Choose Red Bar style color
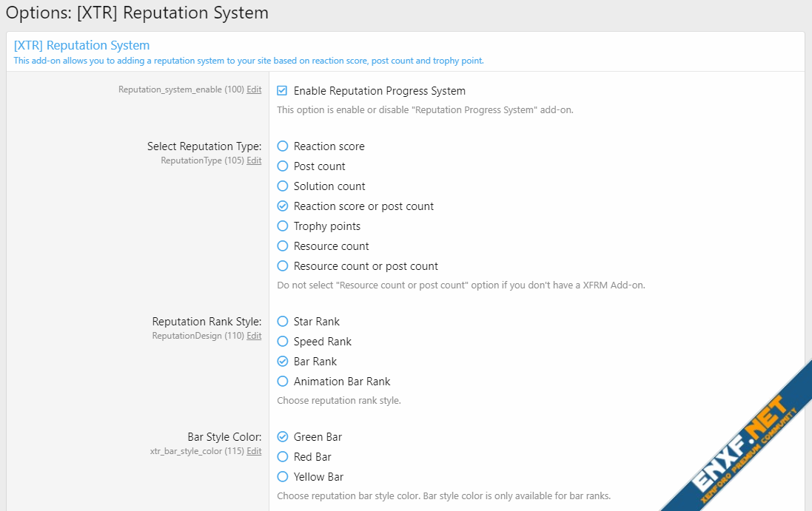Image resolution: width=812 pixels, height=511 pixels. point(282,457)
